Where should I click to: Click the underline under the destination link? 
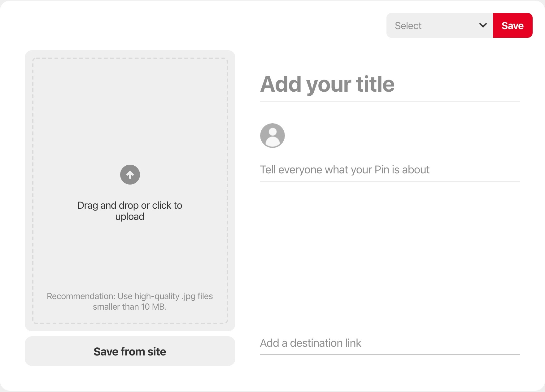(390, 355)
